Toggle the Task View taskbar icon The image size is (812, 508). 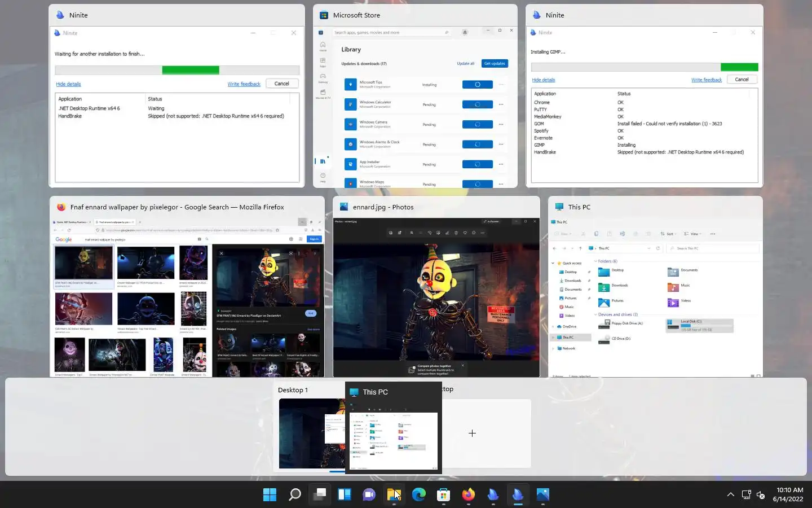pos(320,495)
